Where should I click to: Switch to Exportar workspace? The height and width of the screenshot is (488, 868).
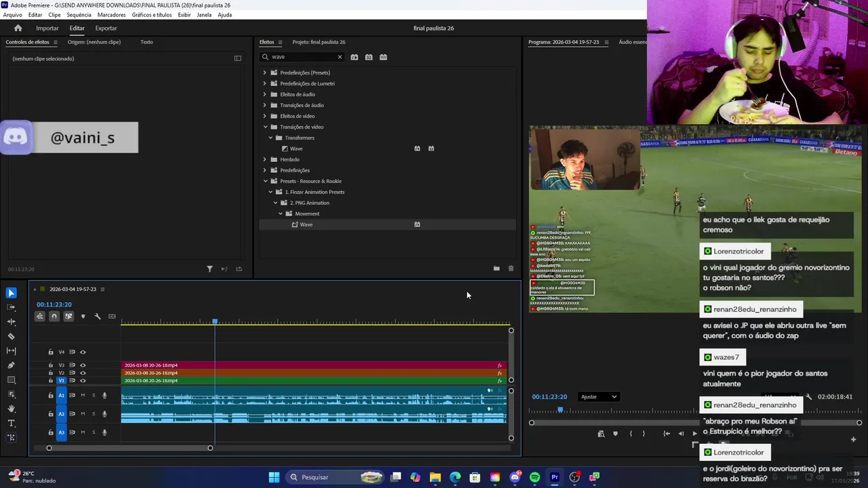click(106, 28)
